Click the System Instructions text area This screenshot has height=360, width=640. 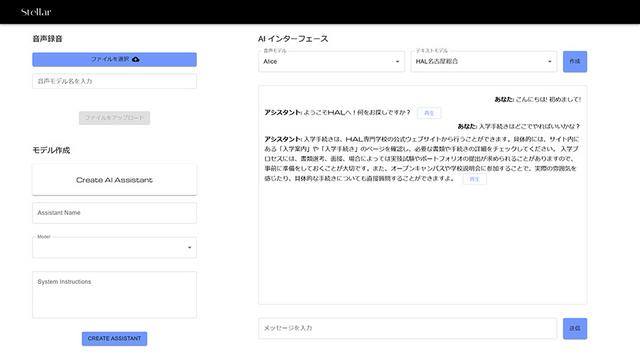click(x=114, y=295)
